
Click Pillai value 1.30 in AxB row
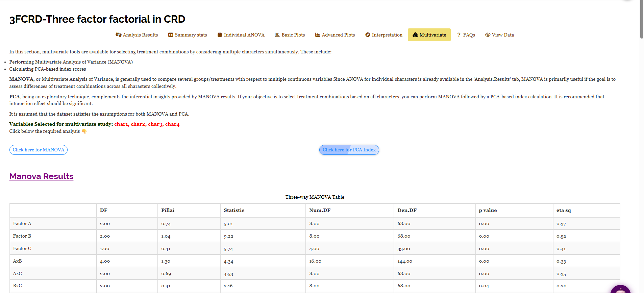(x=166, y=261)
